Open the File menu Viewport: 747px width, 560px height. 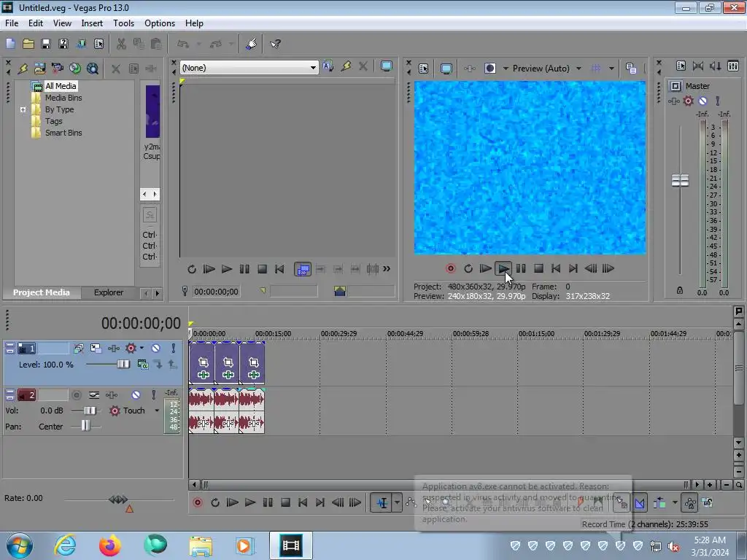[x=12, y=23]
